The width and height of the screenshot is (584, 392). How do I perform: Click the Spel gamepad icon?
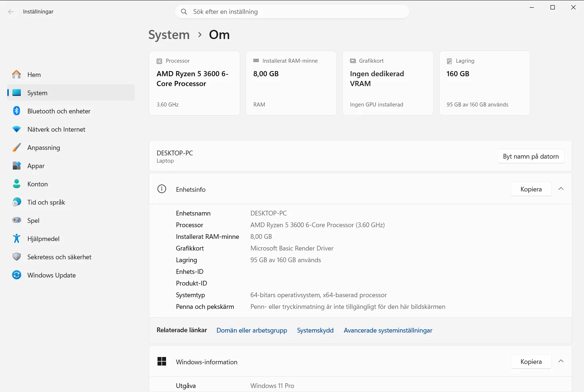[16, 220]
